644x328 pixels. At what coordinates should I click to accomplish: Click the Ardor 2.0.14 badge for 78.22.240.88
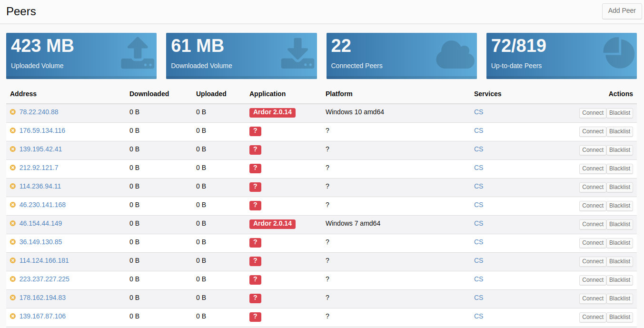click(x=272, y=112)
